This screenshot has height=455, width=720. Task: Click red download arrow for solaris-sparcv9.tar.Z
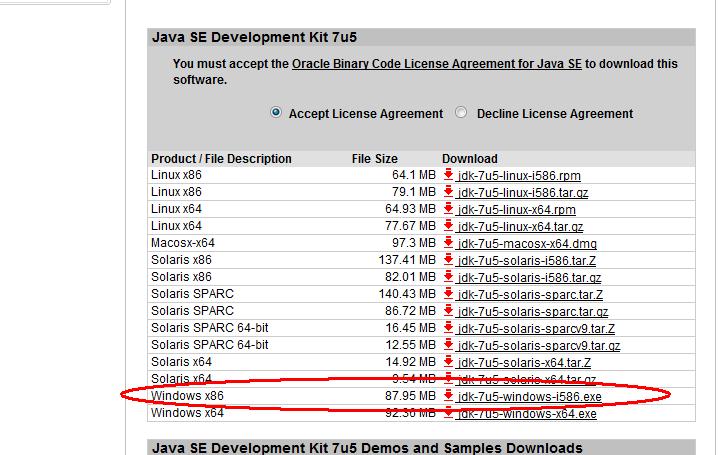tap(449, 327)
